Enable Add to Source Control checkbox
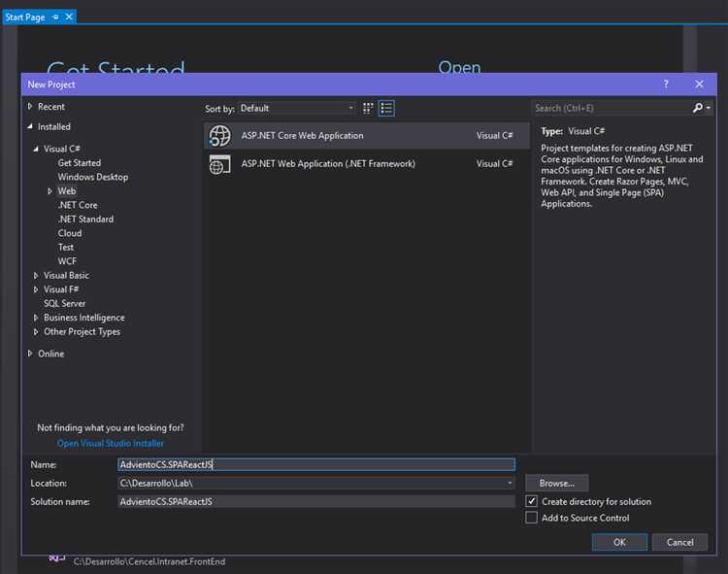This screenshot has height=574, width=728. click(x=531, y=518)
